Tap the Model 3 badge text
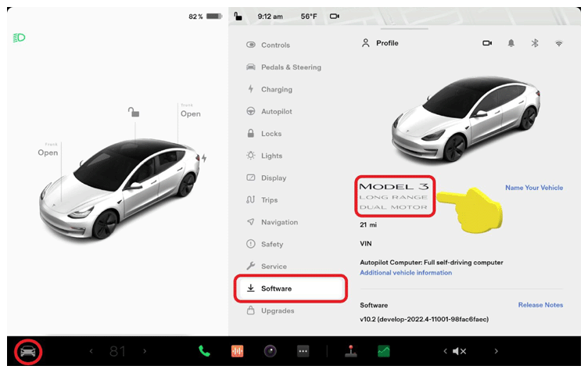 click(x=394, y=186)
